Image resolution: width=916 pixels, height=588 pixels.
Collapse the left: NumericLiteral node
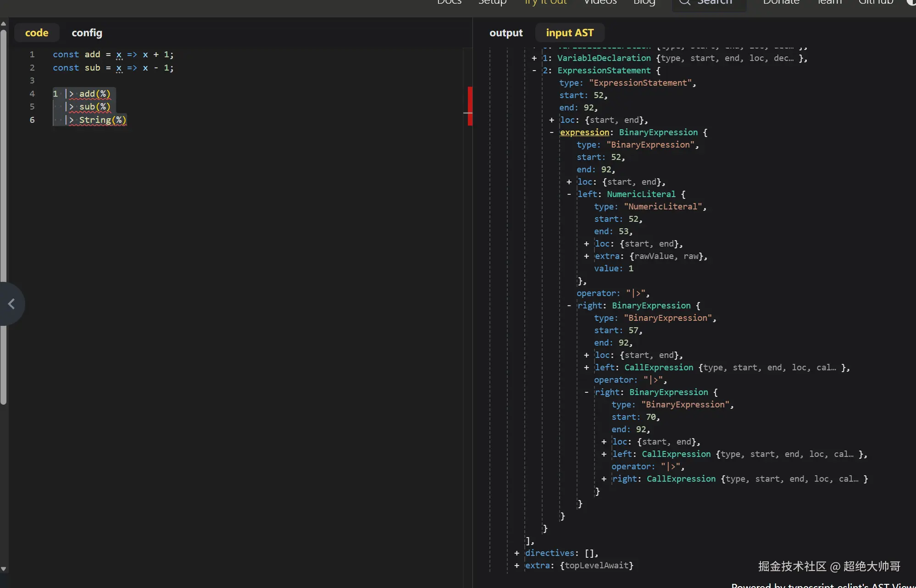[x=569, y=194]
